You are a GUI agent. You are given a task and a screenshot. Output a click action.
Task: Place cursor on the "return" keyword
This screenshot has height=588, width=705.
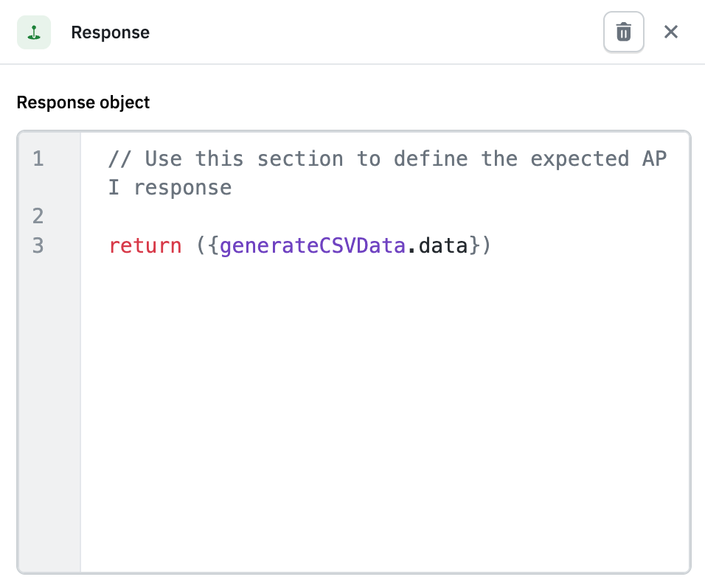pyautogui.click(x=144, y=245)
